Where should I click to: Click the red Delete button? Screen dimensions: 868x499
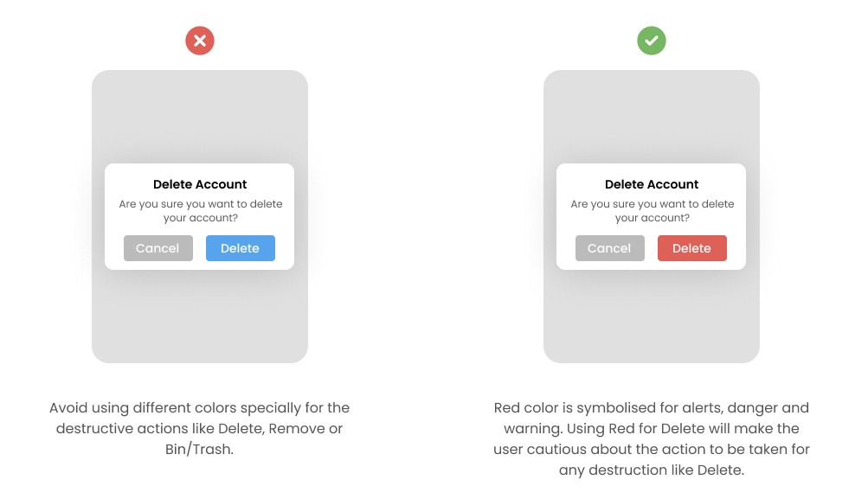click(x=692, y=248)
